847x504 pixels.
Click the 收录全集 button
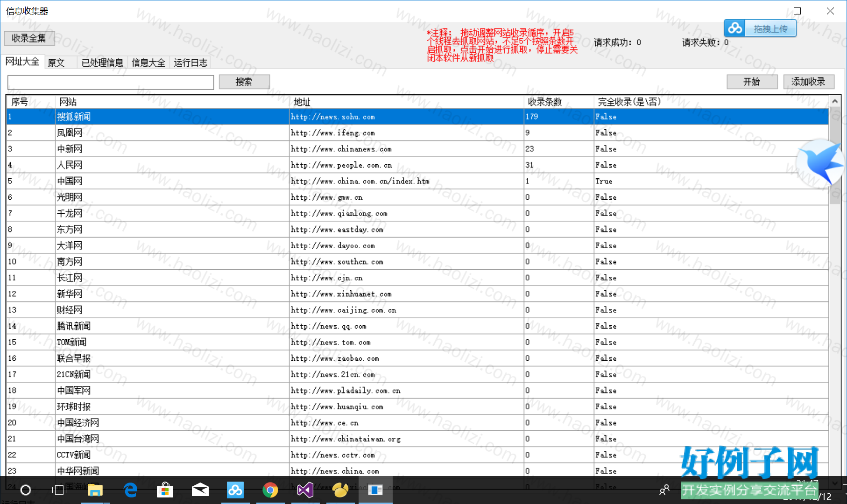click(x=29, y=38)
